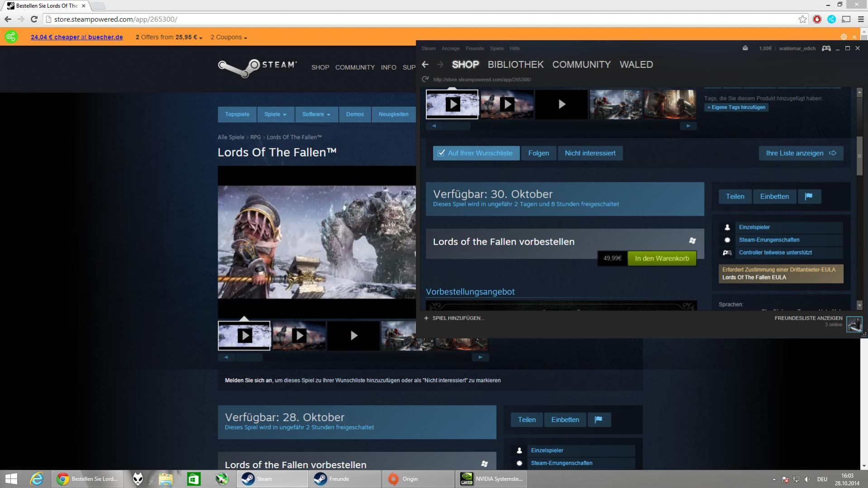
Task: Click Teilen in the Steam client
Action: click(x=735, y=196)
